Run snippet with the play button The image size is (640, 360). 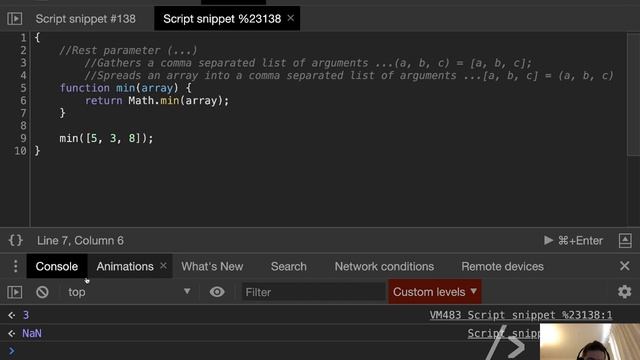(548, 240)
